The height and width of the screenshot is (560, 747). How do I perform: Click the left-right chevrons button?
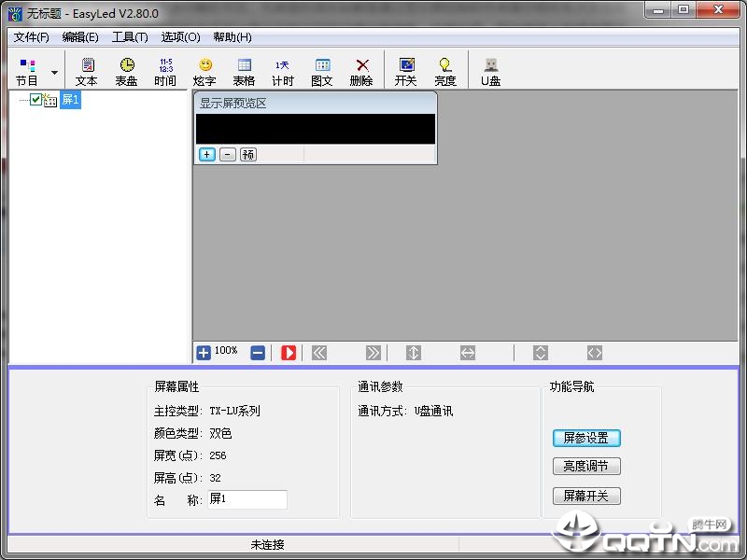(x=595, y=353)
